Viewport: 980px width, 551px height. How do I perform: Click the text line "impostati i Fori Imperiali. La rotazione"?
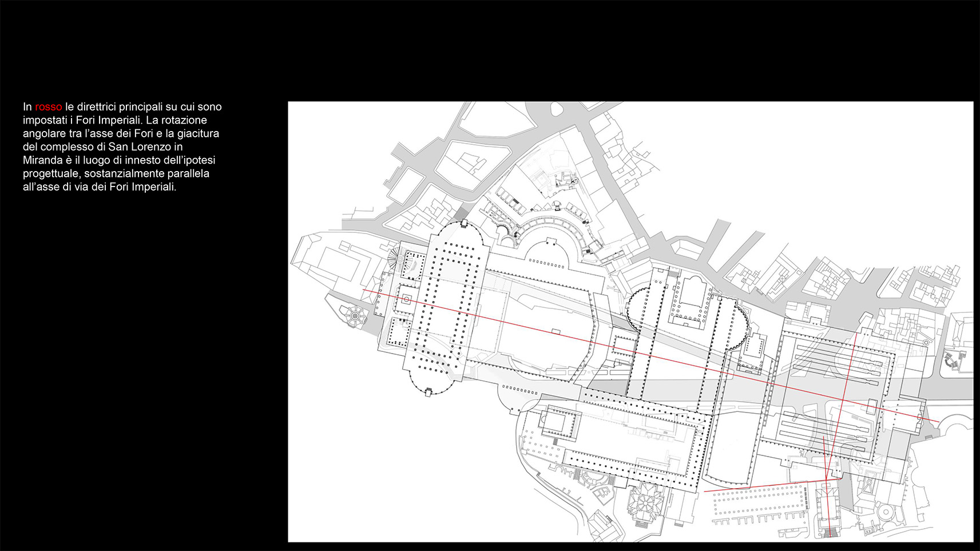click(115, 120)
